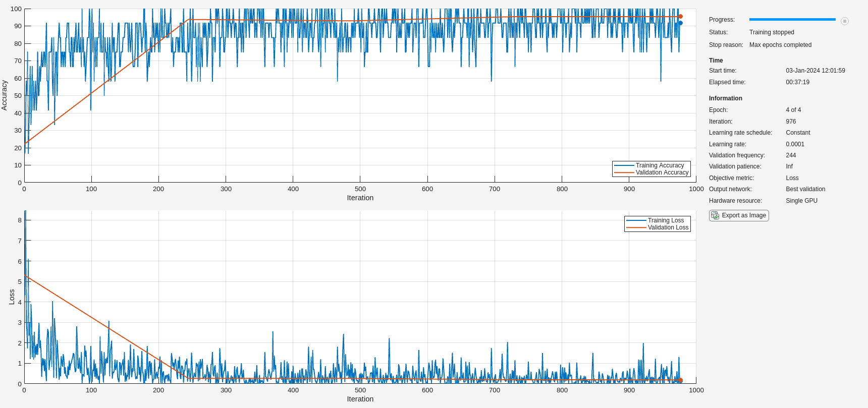Select the Training Loss legend entry
This screenshot has height=408, width=868.
pyautogui.click(x=657, y=220)
